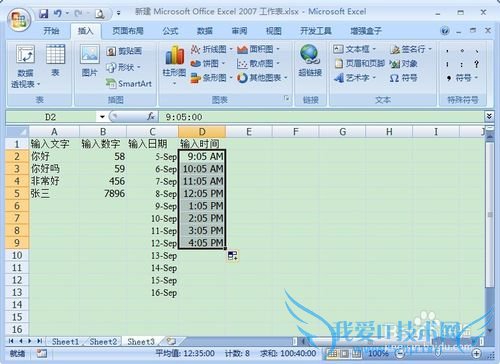Screen dimensions: 500x364
Task: Insert clip art (剪贴画)
Action: (124, 51)
